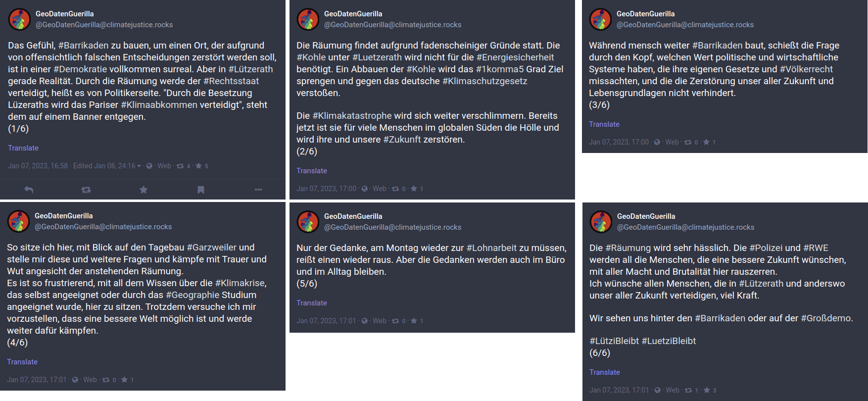Toggle the favourite star on the first post
The height and width of the screenshot is (401, 868).
(143, 190)
